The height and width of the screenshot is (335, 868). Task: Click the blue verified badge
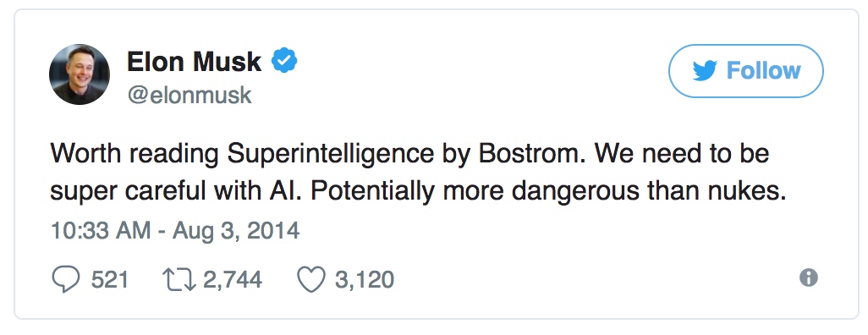pyautogui.click(x=284, y=61)
